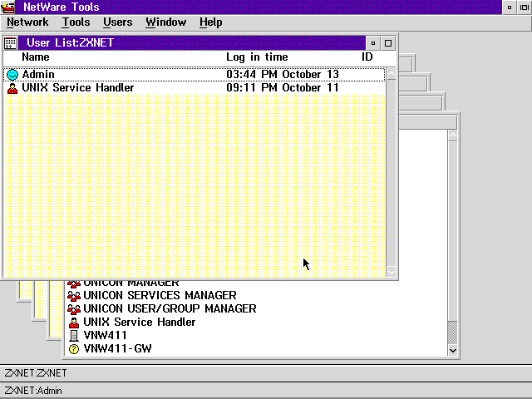
Task: Click the VNW411 server icon
Action: pyautogui.click(x=74, y=336)
